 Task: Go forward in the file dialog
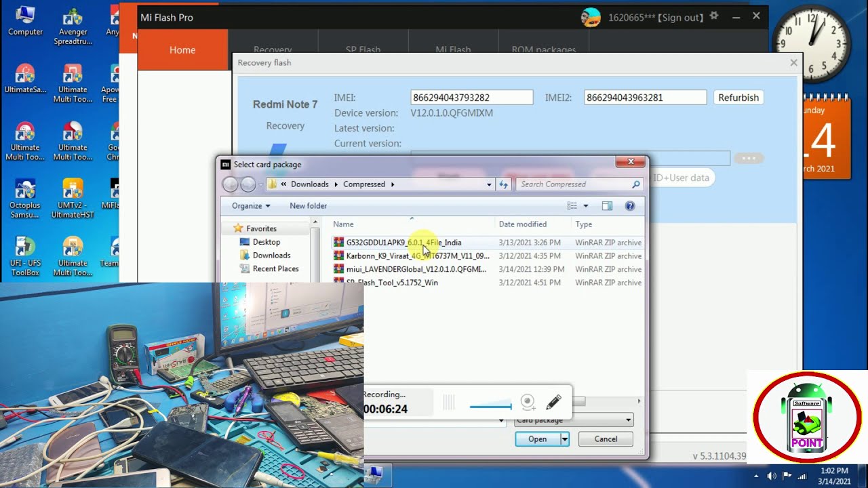click(248, 184)
